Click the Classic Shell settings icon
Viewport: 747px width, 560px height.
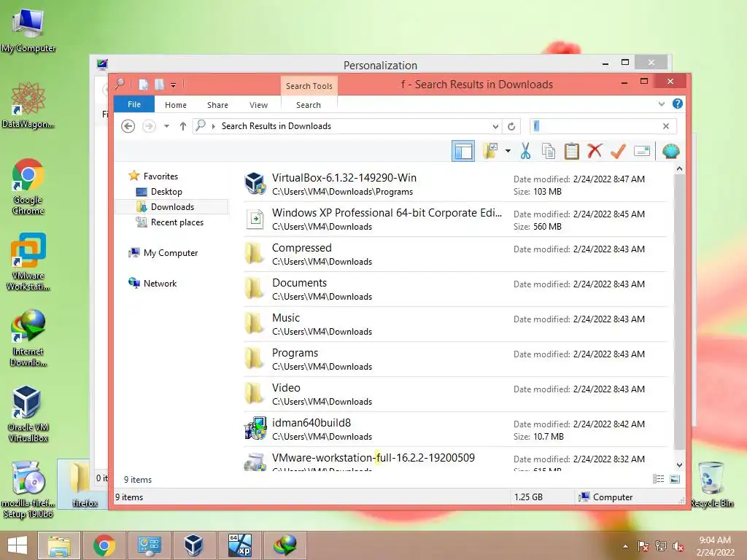pyautogui.click(x=671, y=152)
